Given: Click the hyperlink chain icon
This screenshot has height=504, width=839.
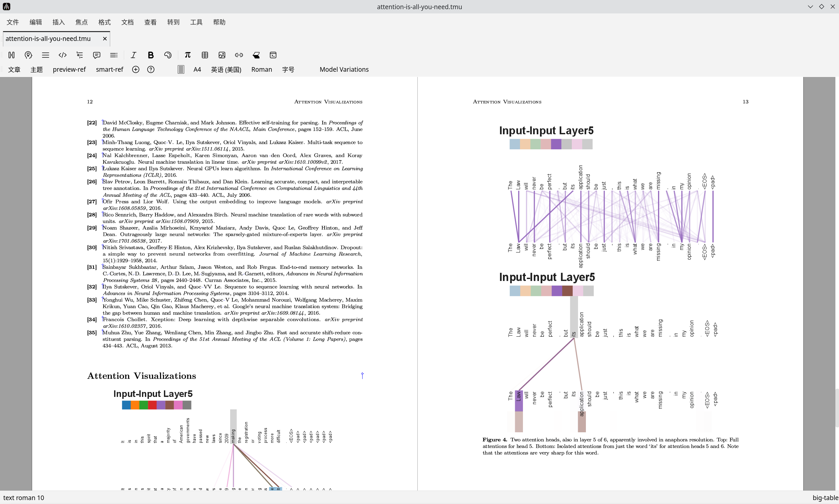Looking at the screenshot, I should tap(239, 55).
